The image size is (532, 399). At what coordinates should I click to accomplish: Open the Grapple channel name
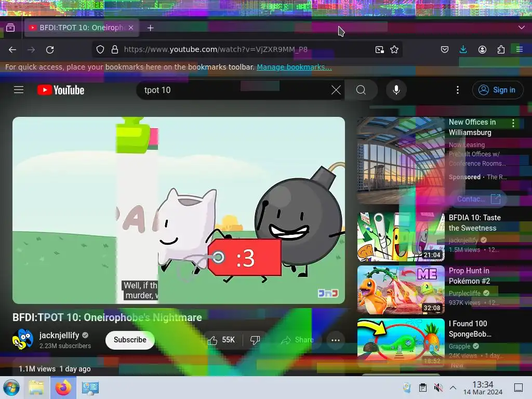pos(459,347)
